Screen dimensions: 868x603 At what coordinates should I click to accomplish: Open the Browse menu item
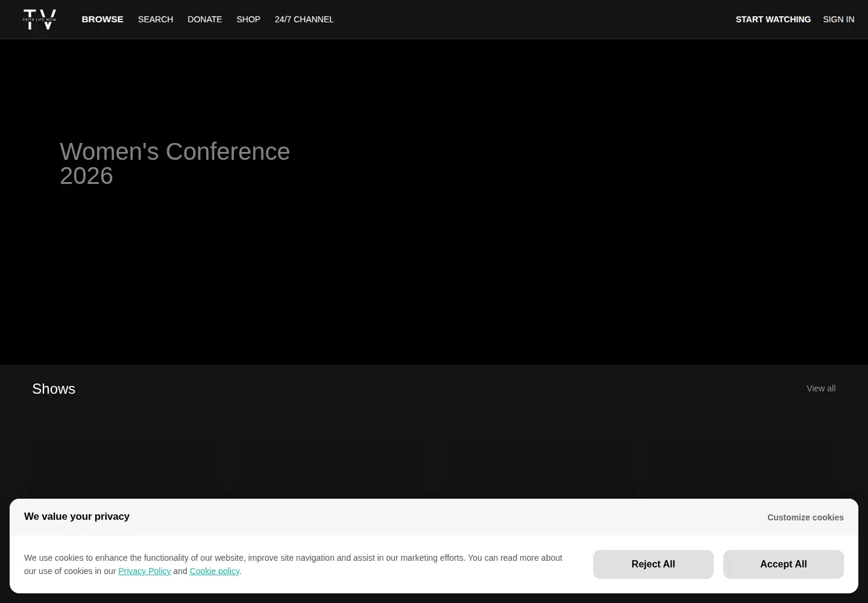[x=102, y=19]
